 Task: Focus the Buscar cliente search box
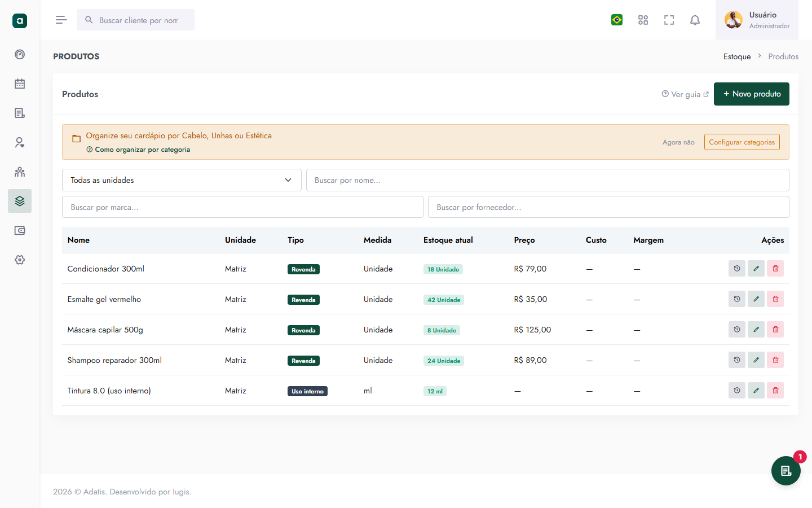pos(136,20)
